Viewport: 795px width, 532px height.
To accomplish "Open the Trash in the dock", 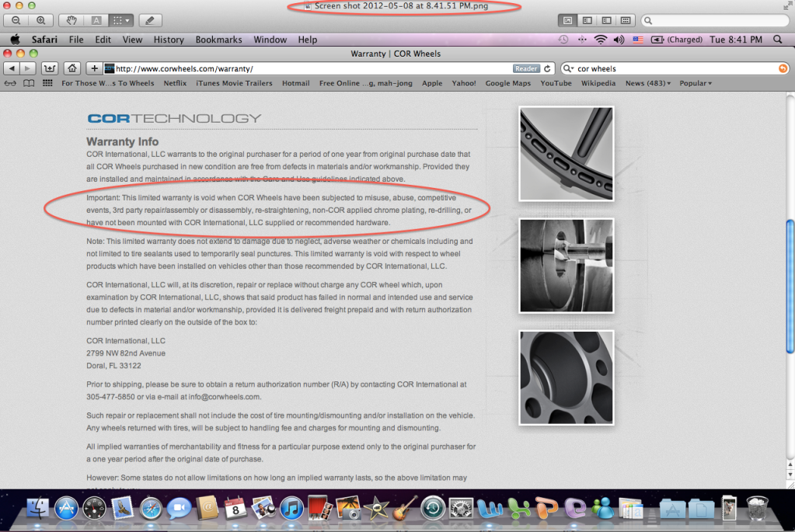I will [x=757, y=508].
